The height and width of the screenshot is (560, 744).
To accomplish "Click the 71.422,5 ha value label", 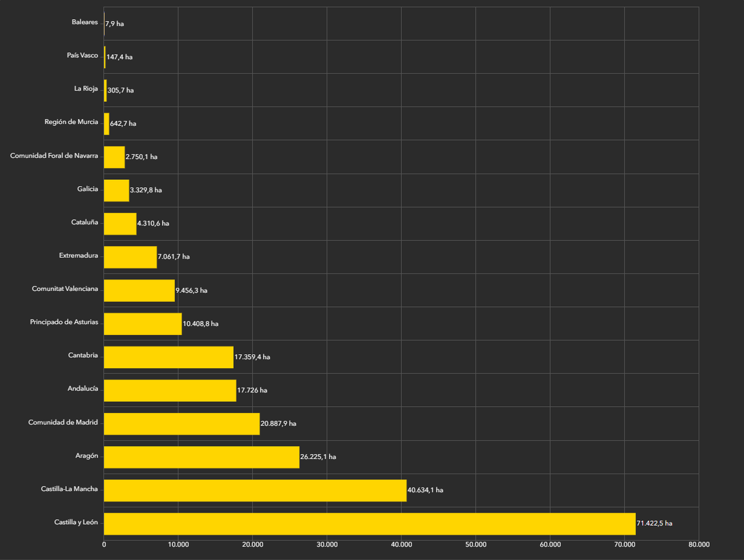I will point(654,523).
